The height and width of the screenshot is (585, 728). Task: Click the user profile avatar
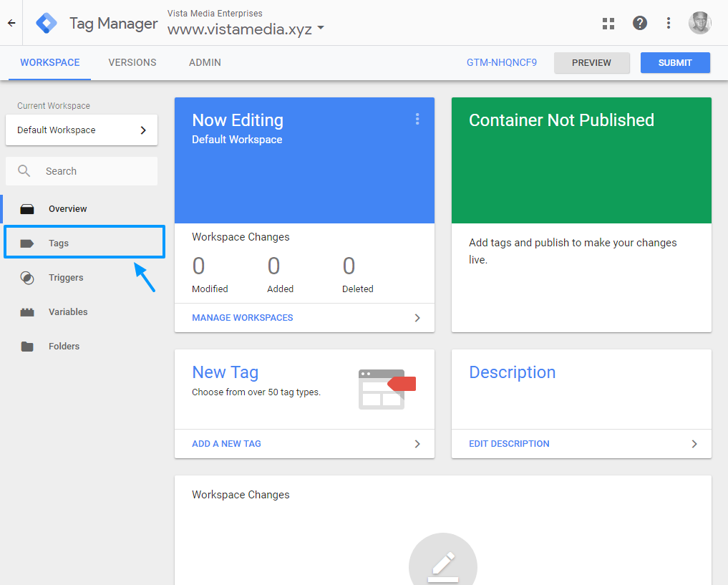pyautogui.click(x=699, y=23)
